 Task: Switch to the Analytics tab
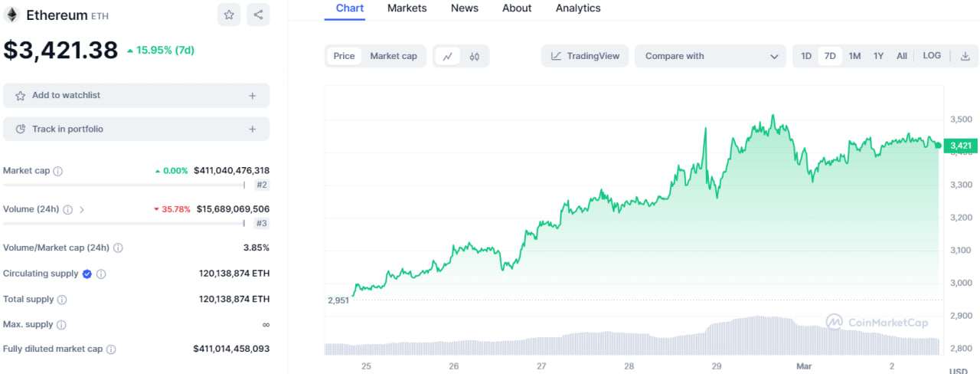click(x=578, y=8)
